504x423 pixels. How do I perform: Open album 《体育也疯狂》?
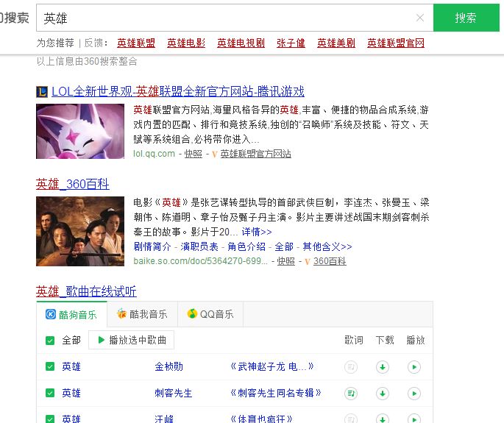(261, 419)
